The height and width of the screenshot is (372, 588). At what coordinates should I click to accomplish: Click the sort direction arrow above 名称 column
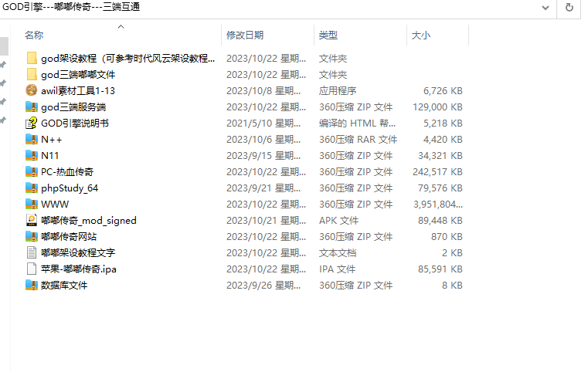click(121, 26)
